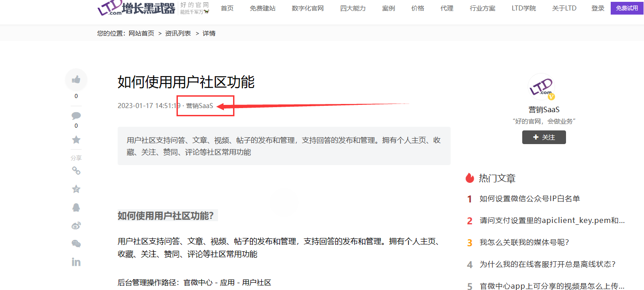This screenshot has height=290, width=644.
Task: Expand the LTD学院 navigation menu
Action: click(x=524, y=8)
